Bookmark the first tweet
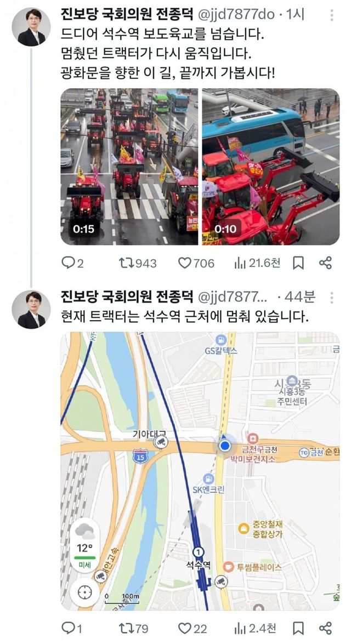Viewport: 351px width, 644px height. [298, 263]
